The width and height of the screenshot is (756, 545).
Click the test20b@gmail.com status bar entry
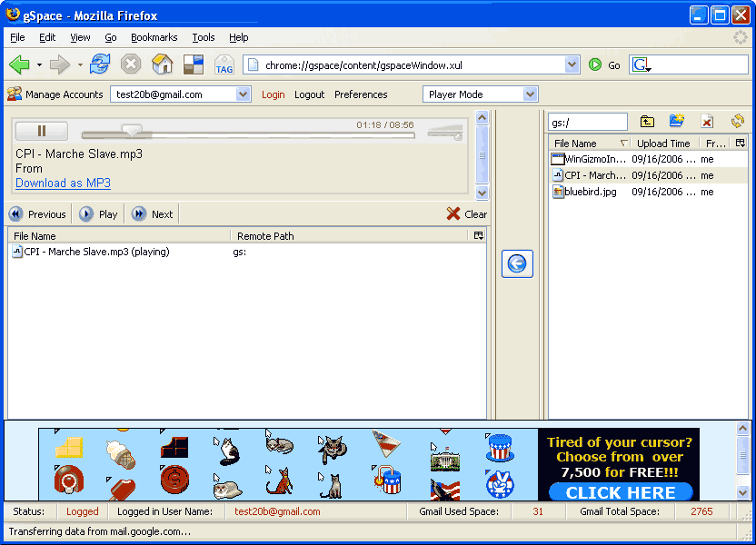[277, 511]
